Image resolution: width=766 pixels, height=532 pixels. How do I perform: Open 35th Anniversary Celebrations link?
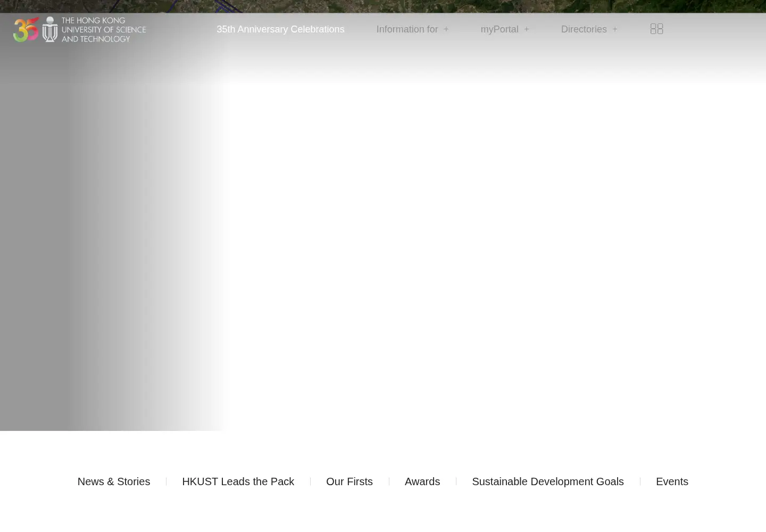pos(280,29)
